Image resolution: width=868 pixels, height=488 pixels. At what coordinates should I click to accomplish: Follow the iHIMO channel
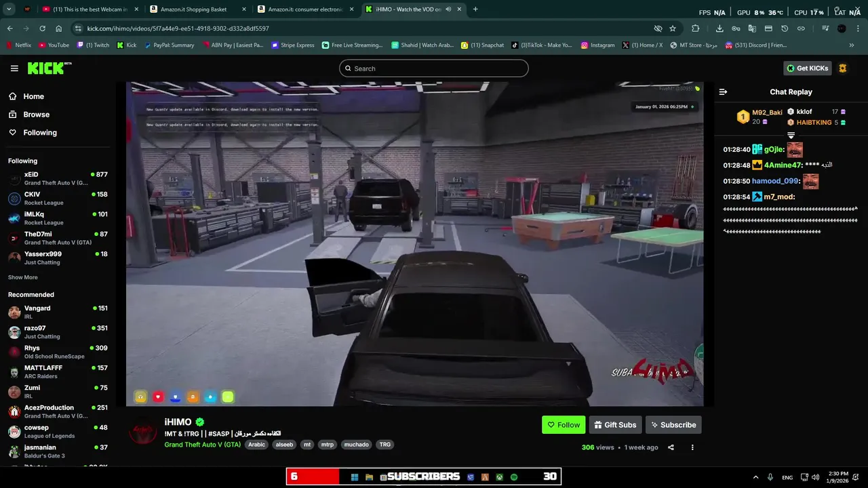point(564,425)
